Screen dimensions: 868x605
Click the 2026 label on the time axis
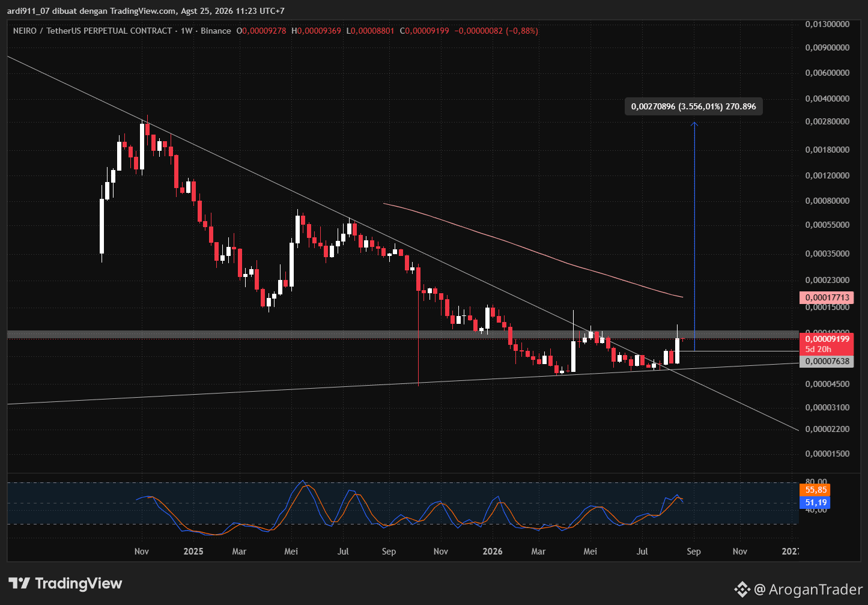pos(493,552)
